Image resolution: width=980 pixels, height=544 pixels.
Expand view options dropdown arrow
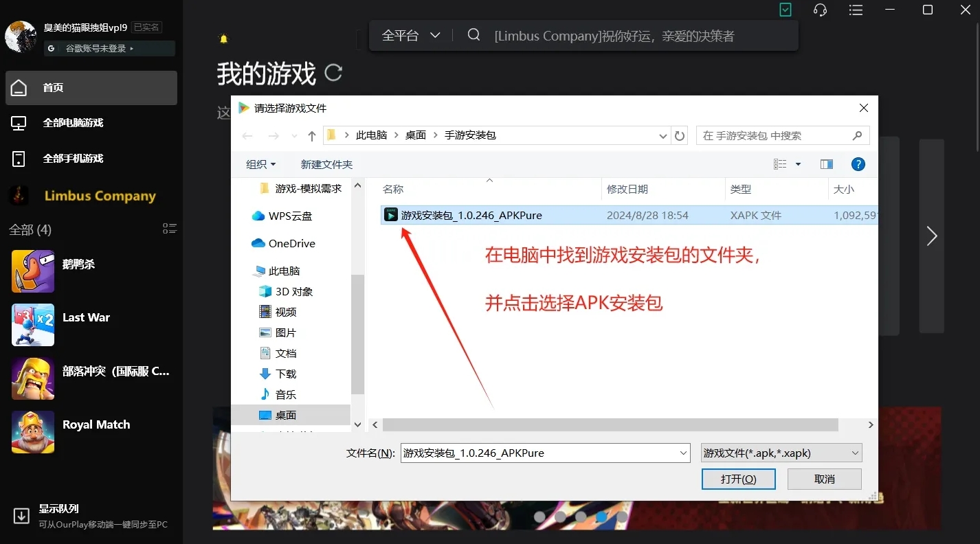tap(798, 164)
